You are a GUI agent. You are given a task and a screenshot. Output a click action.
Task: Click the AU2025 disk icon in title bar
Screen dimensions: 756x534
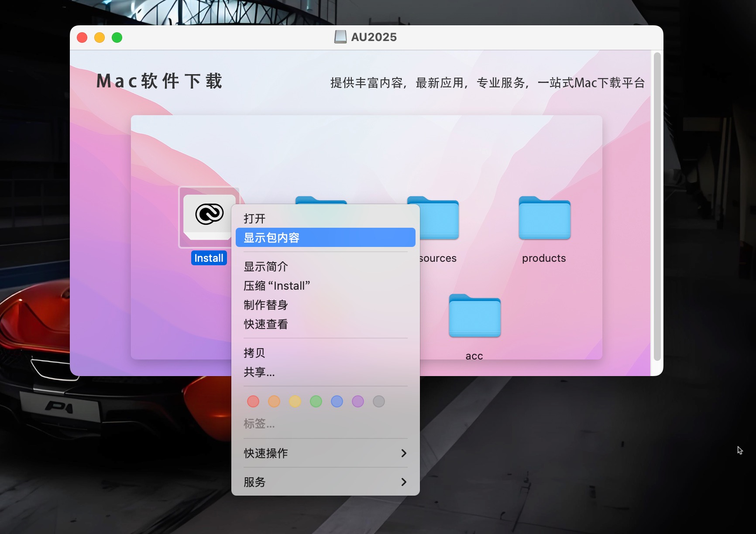340,37
